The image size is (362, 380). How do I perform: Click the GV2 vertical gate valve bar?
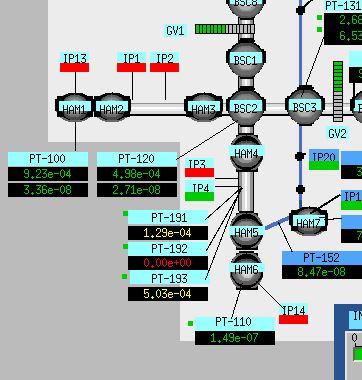click(338, 91)
